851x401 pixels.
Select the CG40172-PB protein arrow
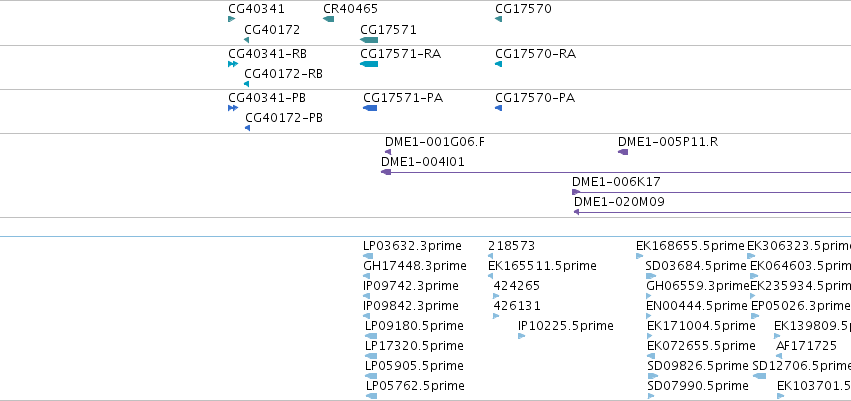247,128
